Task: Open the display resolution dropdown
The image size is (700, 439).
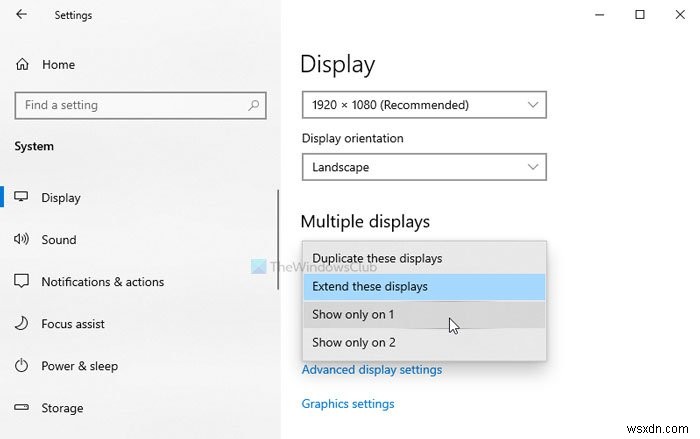Action: point(424,104)
